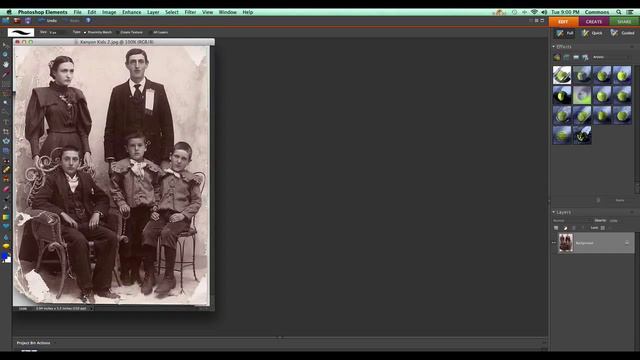Viewport: 640px width, 360px height.
Task: Switch to the orange EDIT tab
Action: (x=563, y=22)
